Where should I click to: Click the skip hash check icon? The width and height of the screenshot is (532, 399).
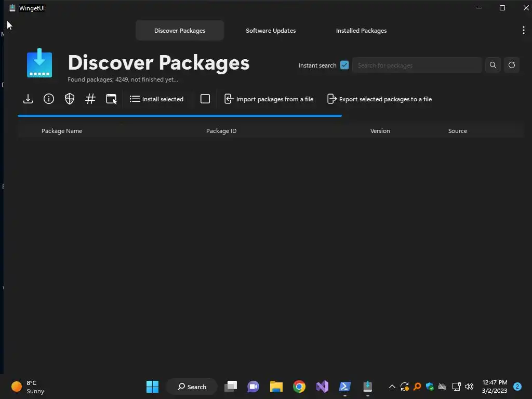pos(90,99)
